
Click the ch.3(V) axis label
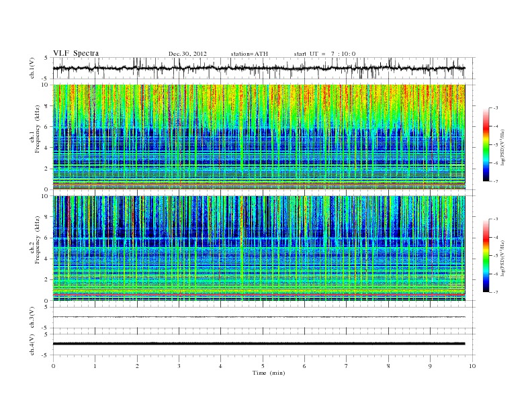(x=32, y=318)
